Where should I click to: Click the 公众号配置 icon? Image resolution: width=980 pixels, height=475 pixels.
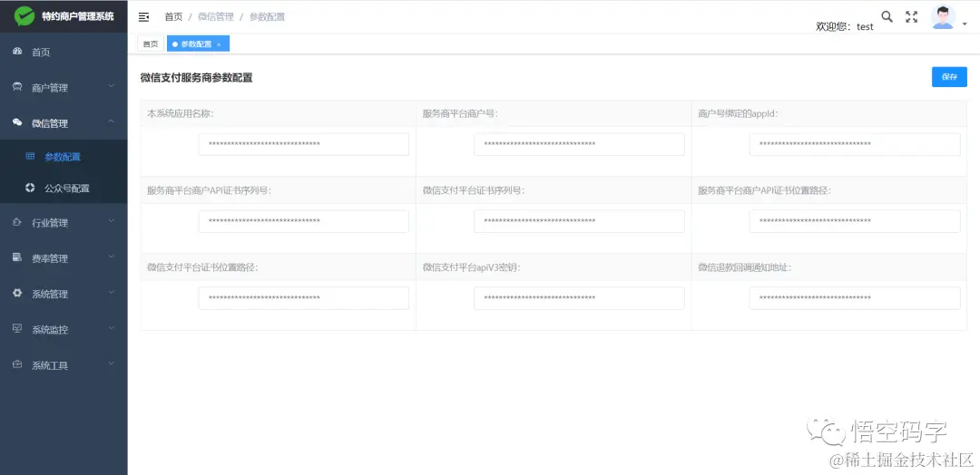[x=30, y=188]
